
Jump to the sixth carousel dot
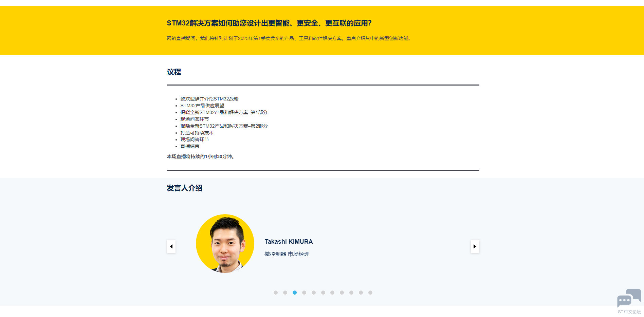coord(323,293)
